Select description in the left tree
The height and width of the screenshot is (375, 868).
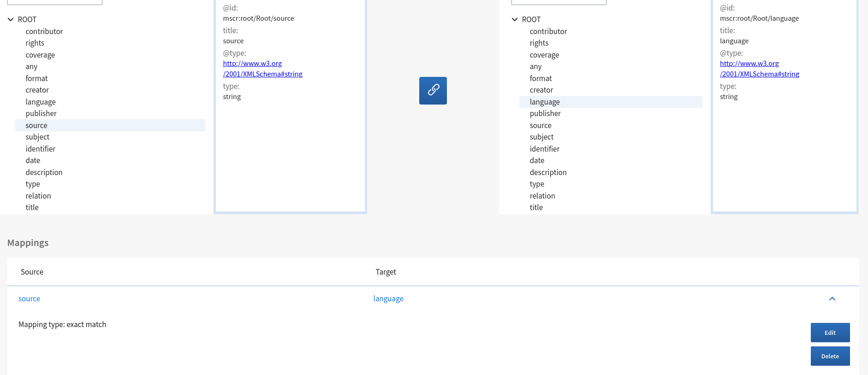44,172
